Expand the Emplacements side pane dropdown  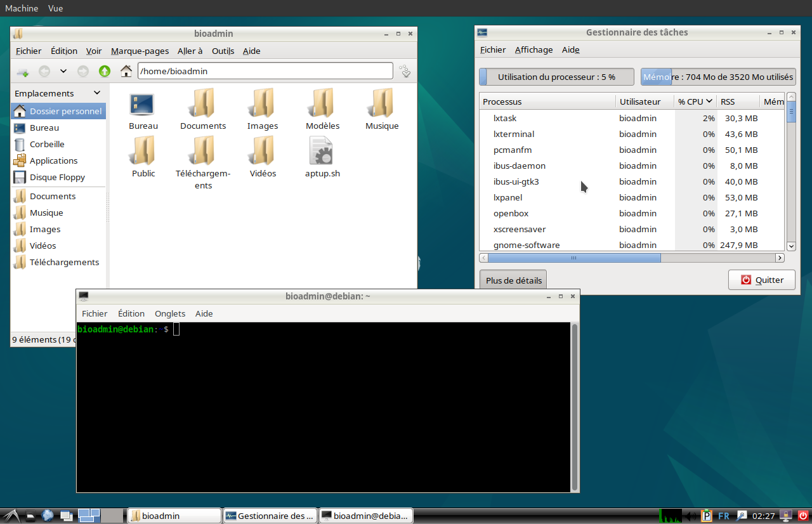96,93
